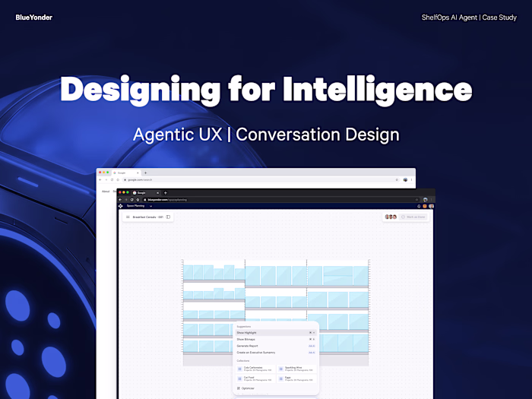This screenshot has height=399, width=532.
Task: Click the Breakfast Cereals - 001 title
Action: pyautogui.click(x=148, y=217)
